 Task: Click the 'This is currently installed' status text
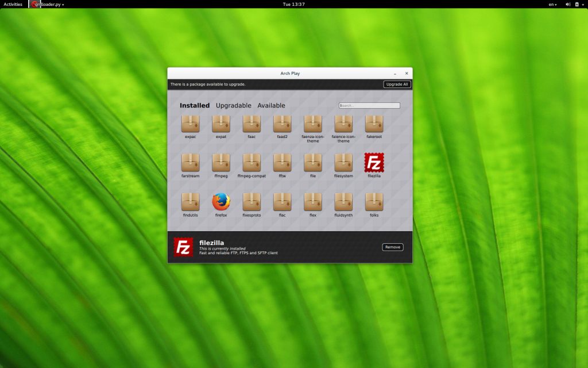tap(222, 248)
